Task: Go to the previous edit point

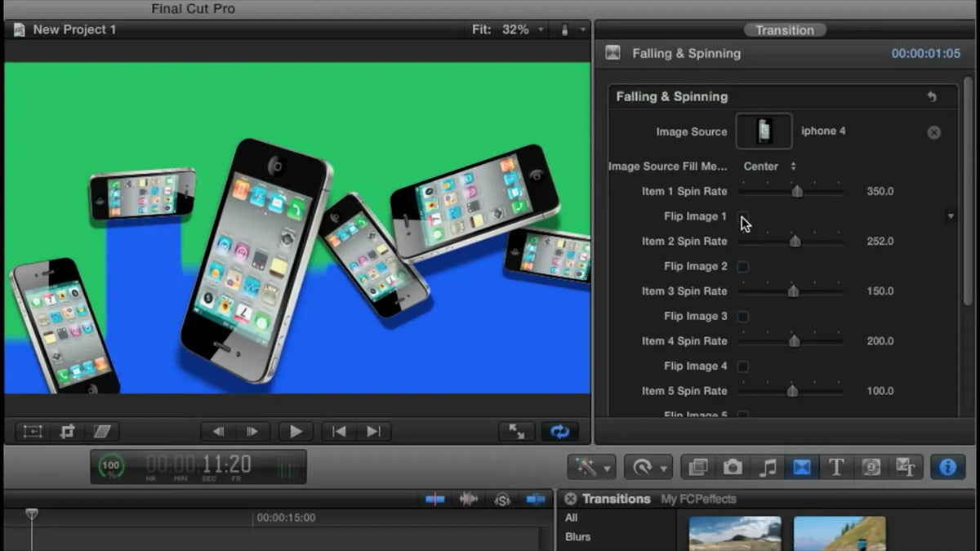Action: coord(339,432)
